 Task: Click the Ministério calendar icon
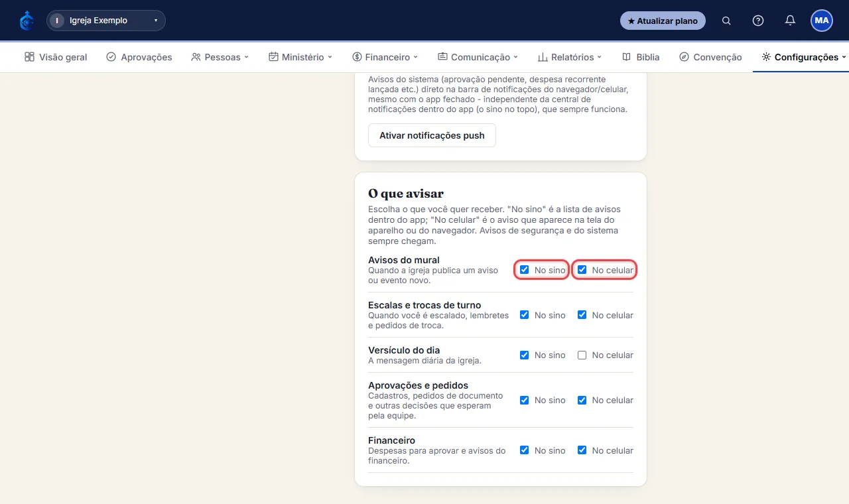tap(273, 57)
